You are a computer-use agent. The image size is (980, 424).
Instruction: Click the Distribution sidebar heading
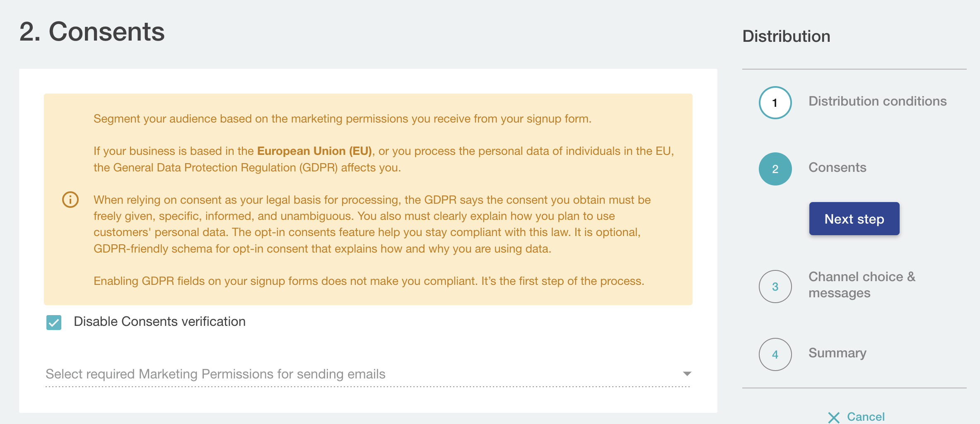coord(786,36)
